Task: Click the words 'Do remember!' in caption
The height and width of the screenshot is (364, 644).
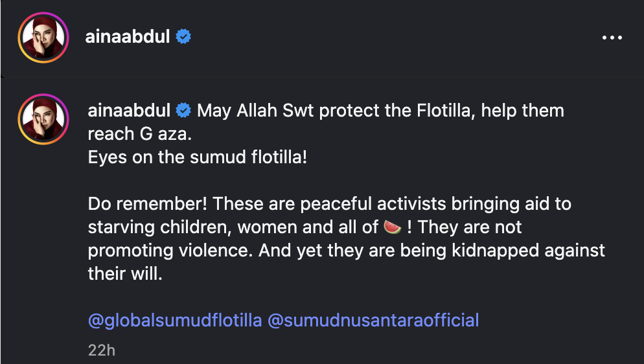Action: [148, 204]
